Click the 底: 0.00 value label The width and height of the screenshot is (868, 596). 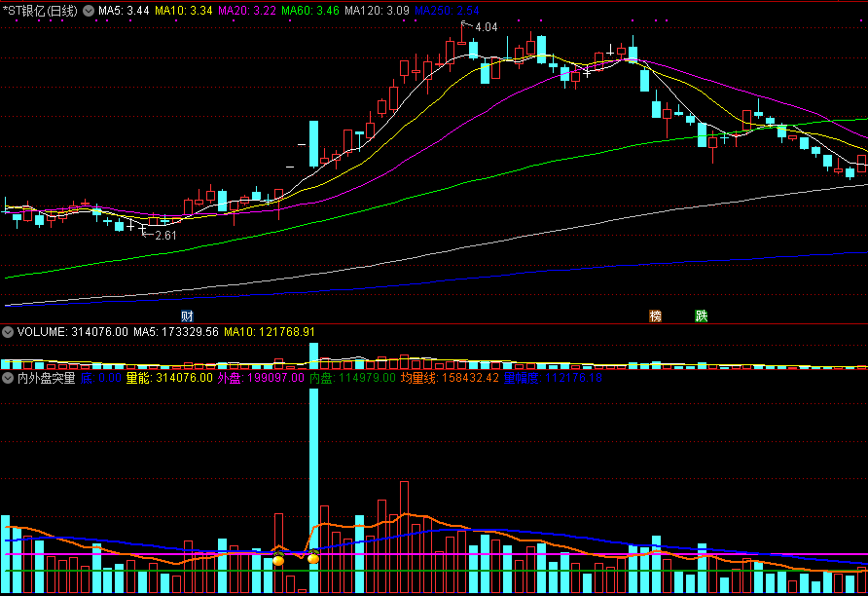pos(101,378)
